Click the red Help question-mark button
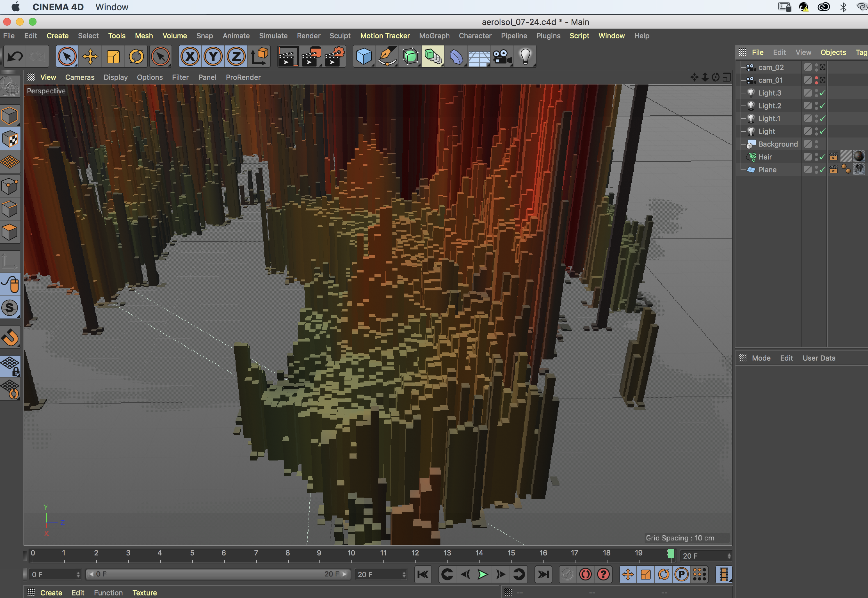868x598 pixels. coord(603,574)
